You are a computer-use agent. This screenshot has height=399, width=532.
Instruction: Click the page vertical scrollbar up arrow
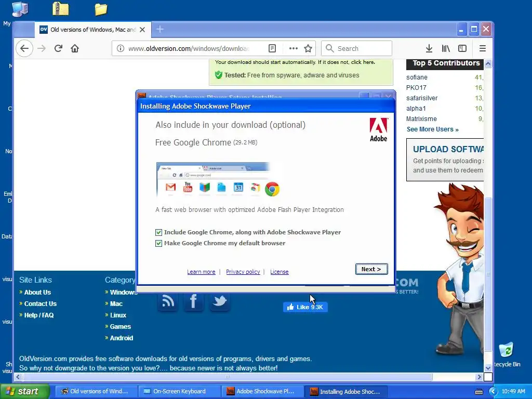click(x=488, y=63)
